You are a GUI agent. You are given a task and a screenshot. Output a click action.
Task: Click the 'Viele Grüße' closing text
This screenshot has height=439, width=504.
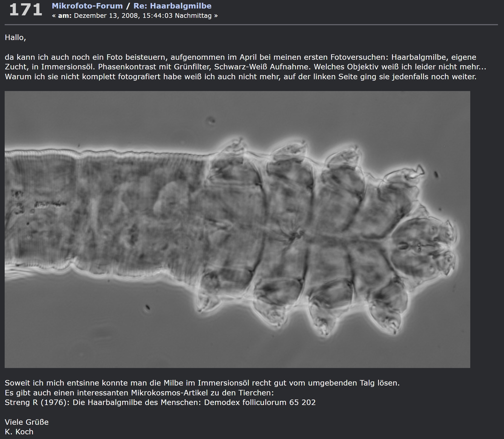(27, 422)
